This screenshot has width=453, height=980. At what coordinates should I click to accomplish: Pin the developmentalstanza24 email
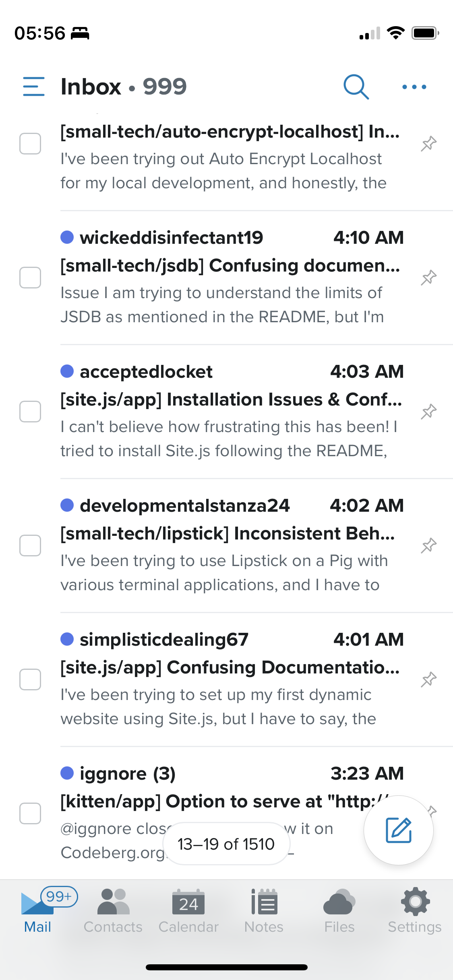pyautogui.click(x=429, y=546)
